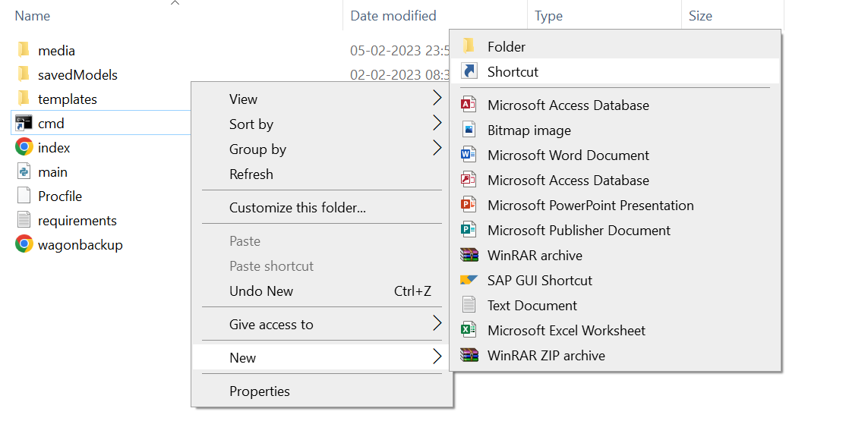Click the Microsoft Word Document icon
The image size is (868, 443).
[469, 155]
